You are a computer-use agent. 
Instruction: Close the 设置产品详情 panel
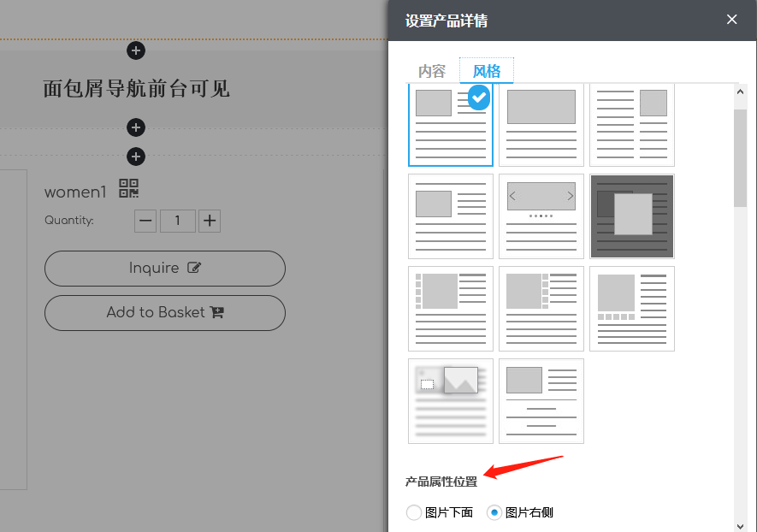coord(732,19)
